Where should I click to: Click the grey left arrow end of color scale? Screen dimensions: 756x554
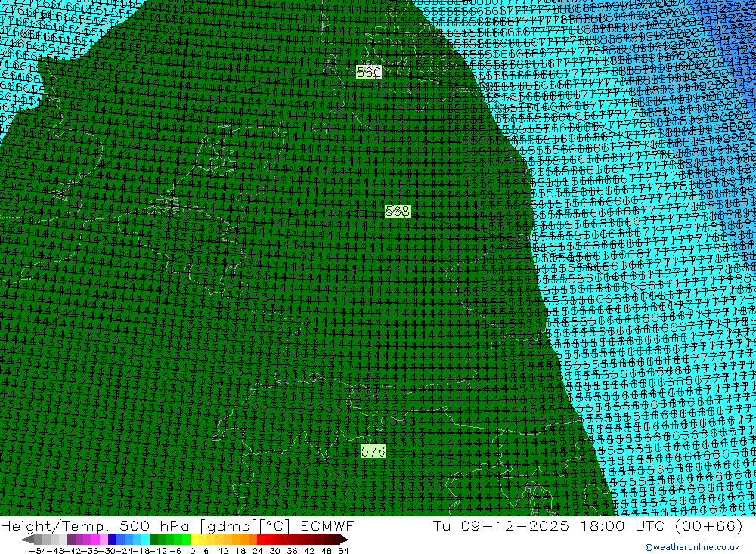click(27, 540)
